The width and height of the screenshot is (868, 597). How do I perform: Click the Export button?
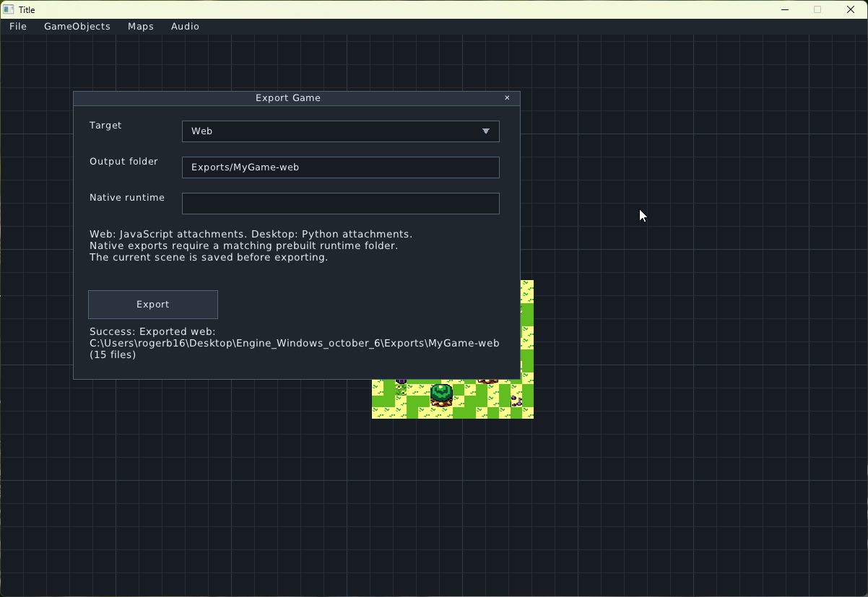click(153, 305)
